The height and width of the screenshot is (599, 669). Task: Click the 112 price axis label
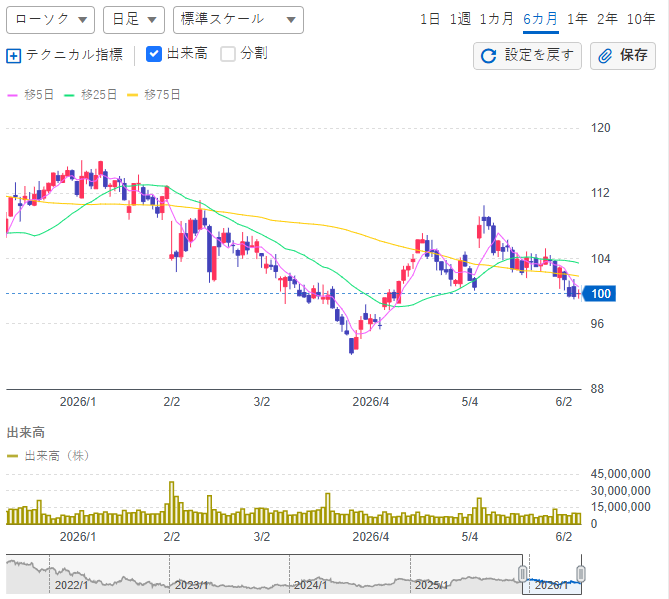600,193
